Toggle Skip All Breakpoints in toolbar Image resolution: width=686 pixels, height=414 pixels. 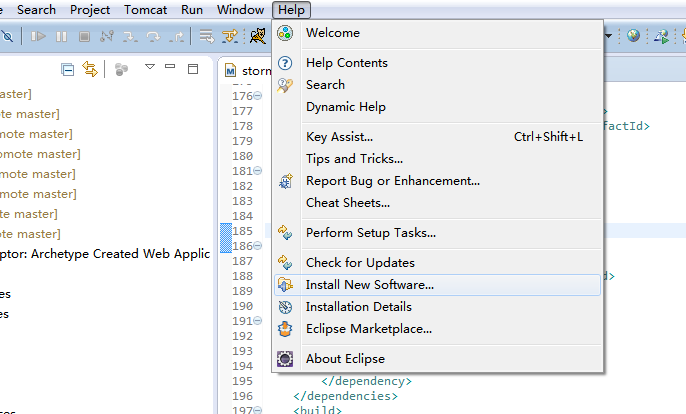[6, 36]
